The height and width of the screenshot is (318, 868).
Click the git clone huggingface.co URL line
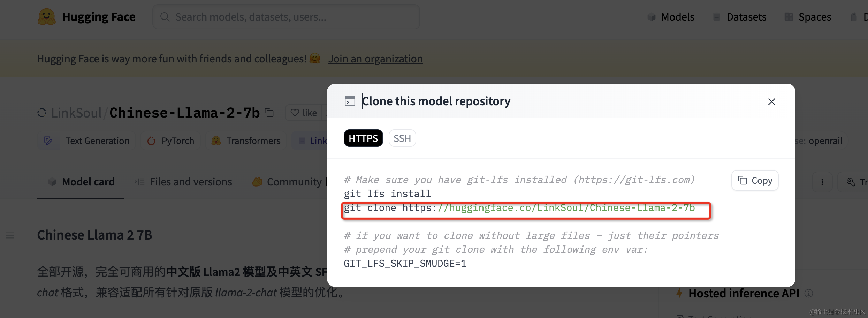519,208
